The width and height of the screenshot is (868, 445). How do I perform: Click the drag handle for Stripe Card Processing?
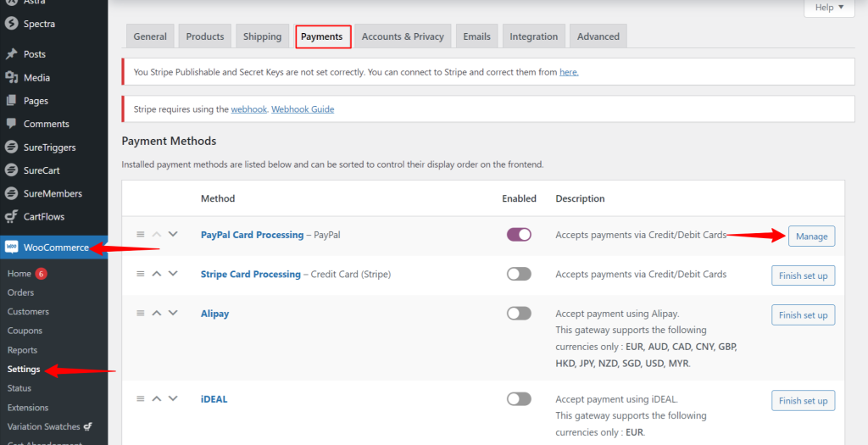pos(141,274)
